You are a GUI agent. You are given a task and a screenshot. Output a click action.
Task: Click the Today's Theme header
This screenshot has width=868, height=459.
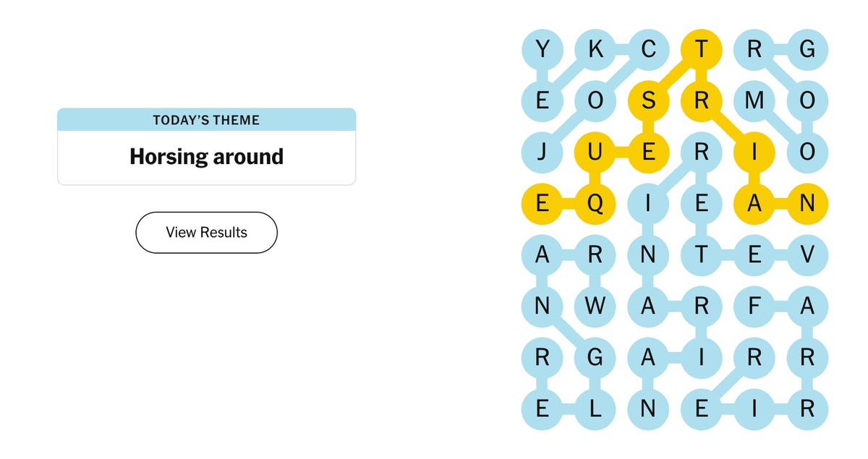point(206,120)
